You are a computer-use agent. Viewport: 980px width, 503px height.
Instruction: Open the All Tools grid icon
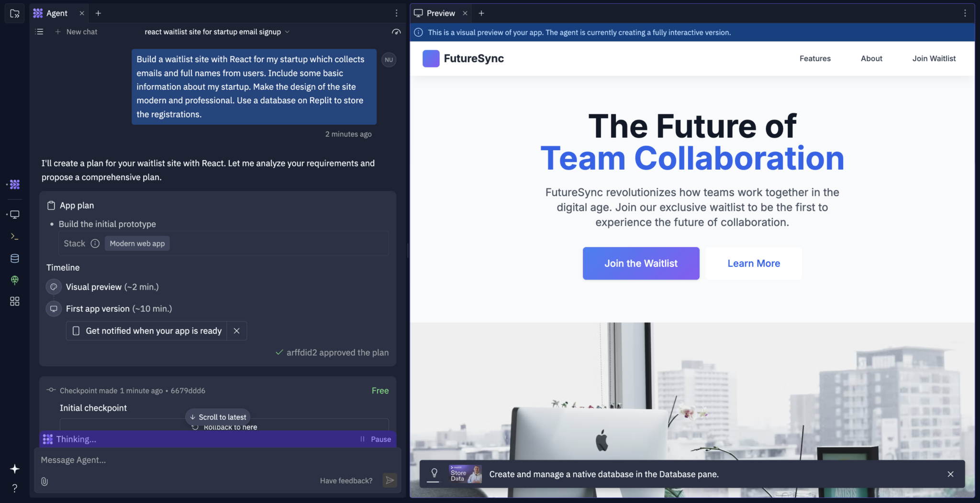[x=14, y=301]
